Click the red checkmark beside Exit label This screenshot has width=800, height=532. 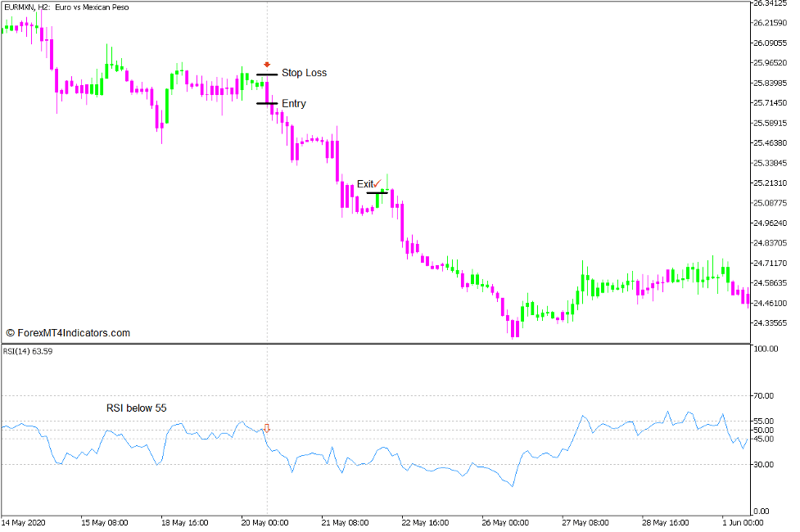point(377,183)
